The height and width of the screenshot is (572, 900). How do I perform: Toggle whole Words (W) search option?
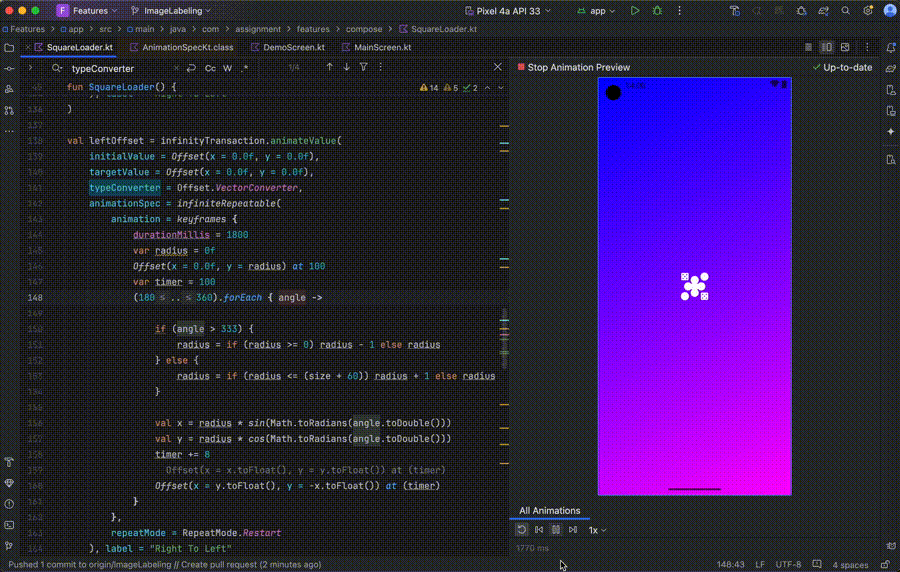pyautogui.click(x=227, y=68)
